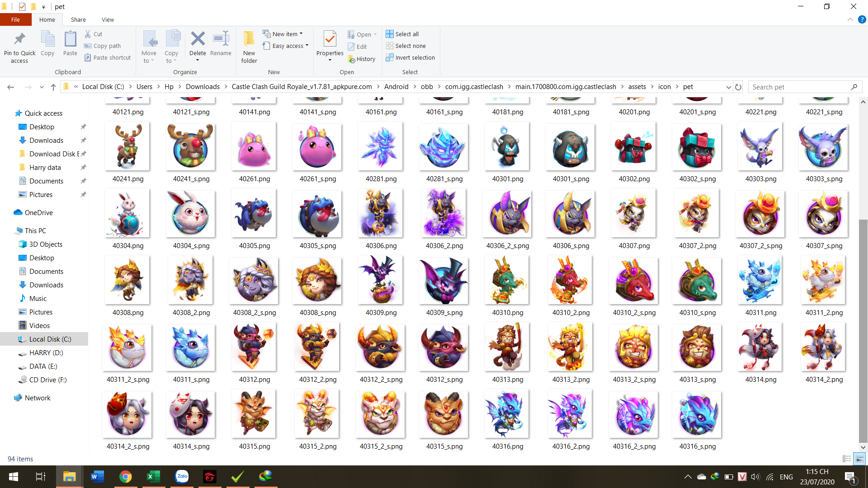This screenshot has height=488, width=868.
Task: Select the 40309.png bat pet thumbnail
Action: pos(381,280)
